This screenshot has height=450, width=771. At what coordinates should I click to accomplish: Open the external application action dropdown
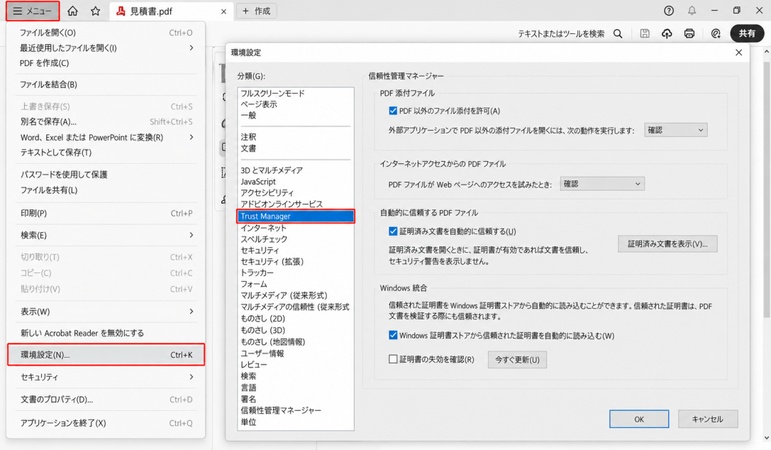pos(676,130)
